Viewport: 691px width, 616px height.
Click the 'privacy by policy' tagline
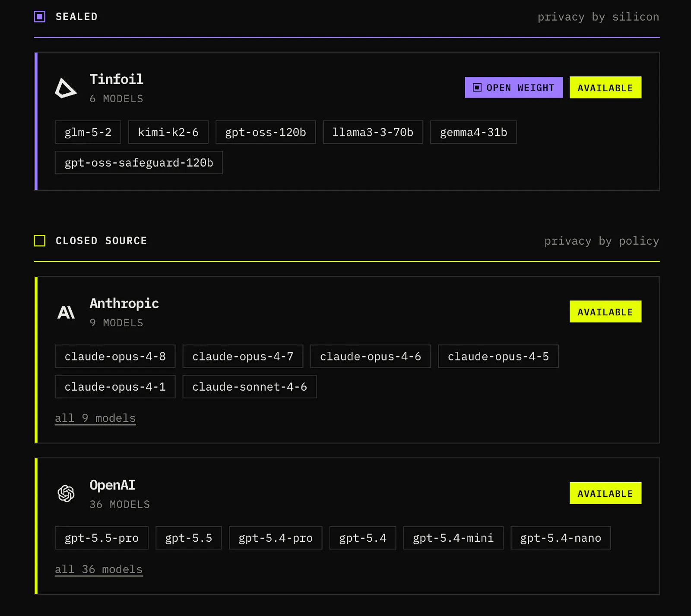coord(602,241)
